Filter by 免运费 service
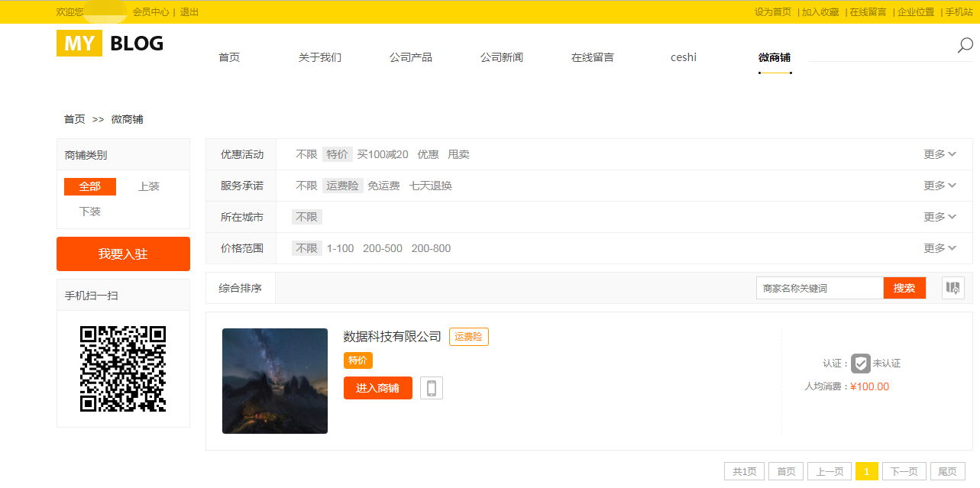The height and width of the screenshot is (488, 980). [384, 186]
